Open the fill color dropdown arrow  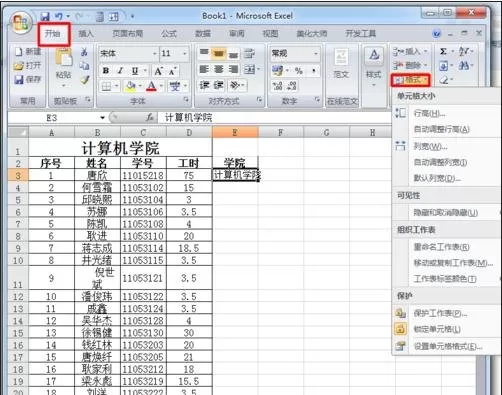click(x=140, y=87)
